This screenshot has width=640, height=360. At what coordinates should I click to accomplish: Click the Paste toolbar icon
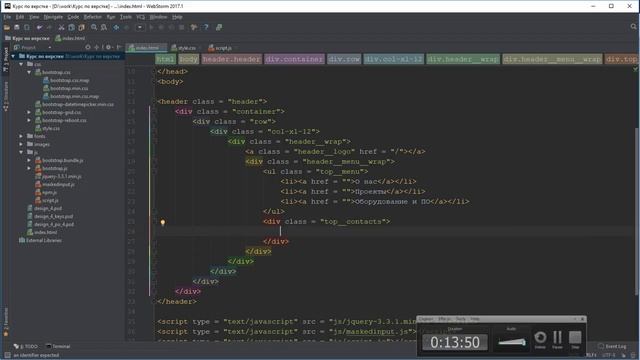(82, 27)
